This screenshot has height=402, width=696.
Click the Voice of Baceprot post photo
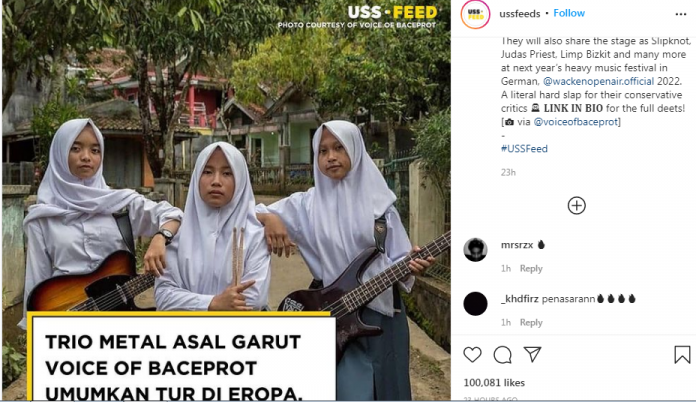click(226, 201)
